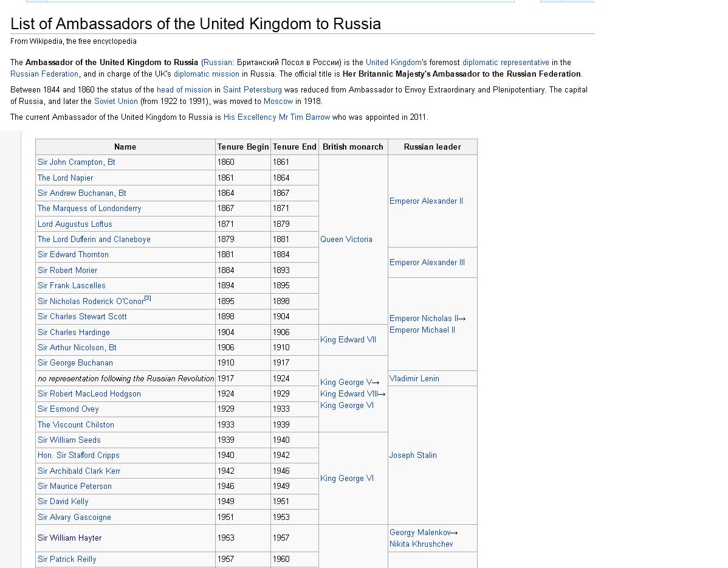
Task: Open the Russian Federation link
Action: (44, 74)
